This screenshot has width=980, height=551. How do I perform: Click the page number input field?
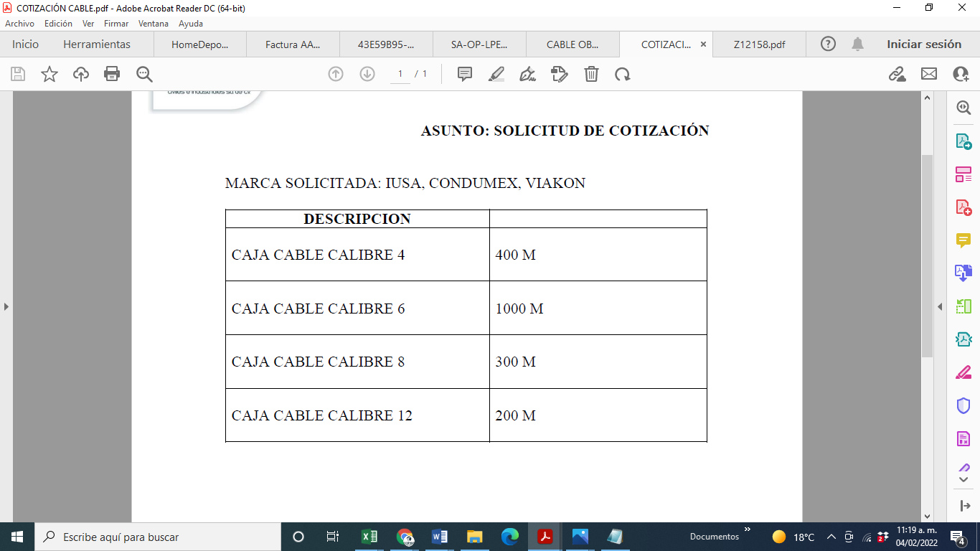point(400,74)
